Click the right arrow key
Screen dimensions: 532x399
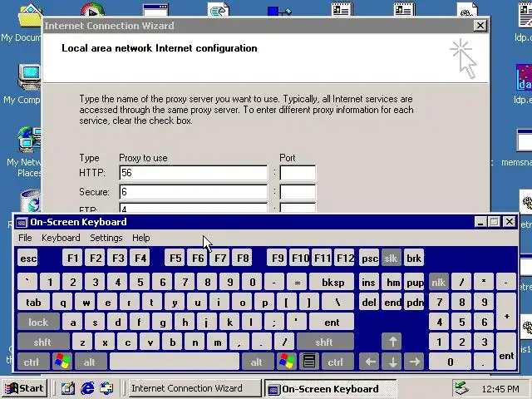pos(414,362)
